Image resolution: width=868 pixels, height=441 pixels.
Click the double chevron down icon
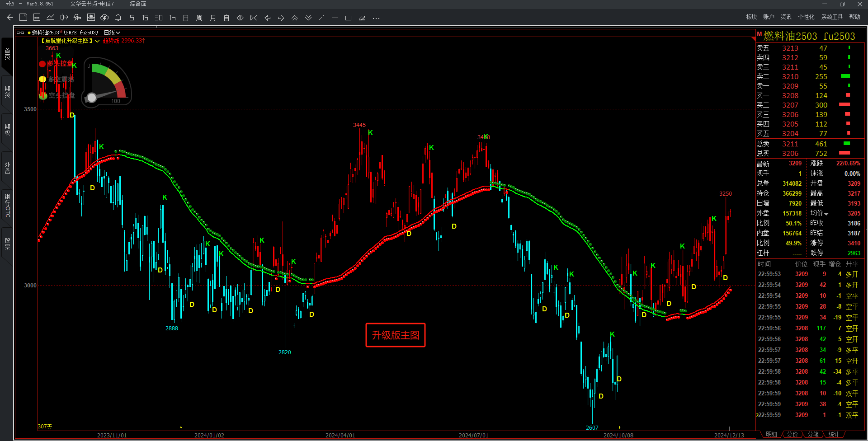point(308,18)
